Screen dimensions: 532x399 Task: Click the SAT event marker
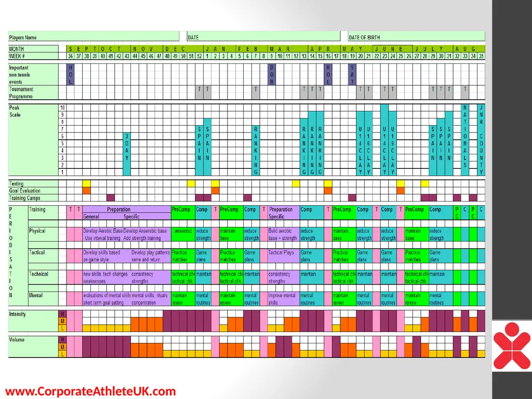point(352,75)
